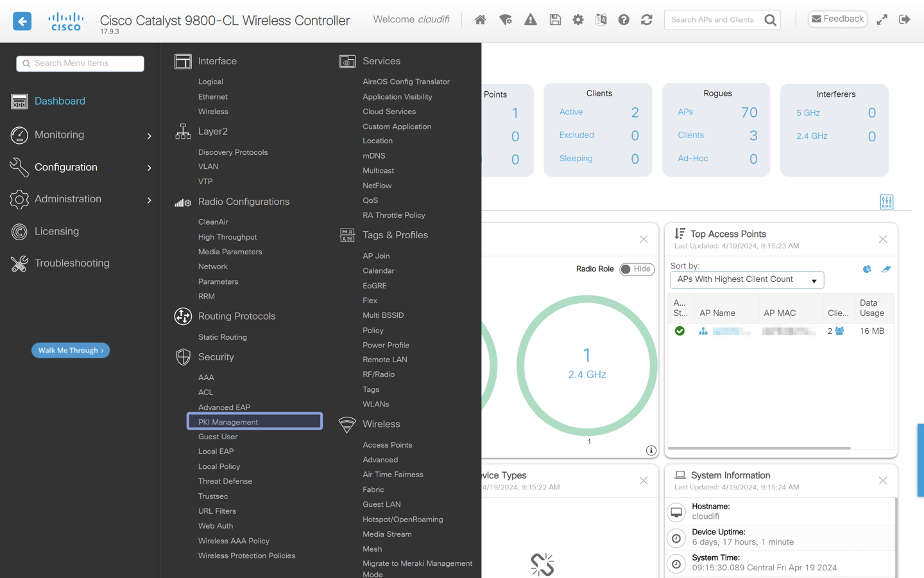This screenshot has width=924, height=578.
Task: Switch Top Access Points to pie chart view
Action: (867, 269)
